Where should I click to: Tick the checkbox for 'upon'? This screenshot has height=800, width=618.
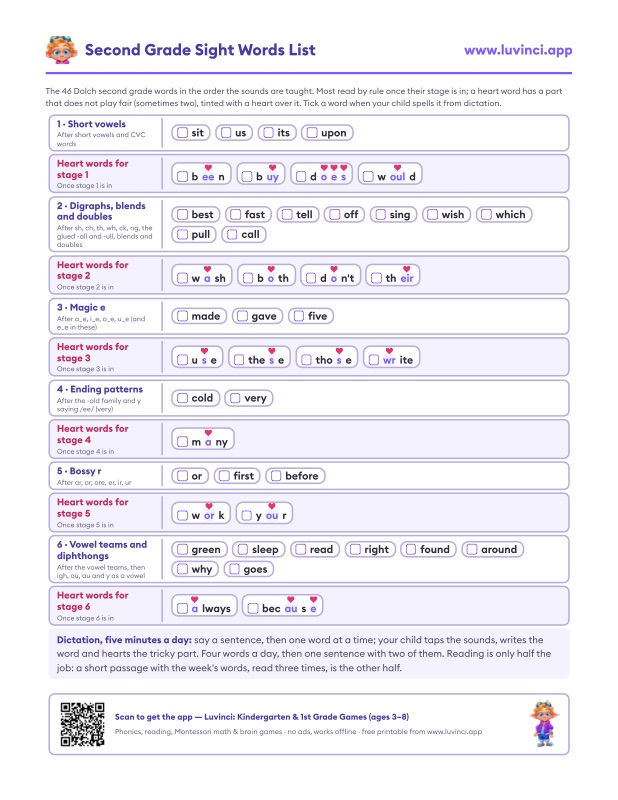tap(312, 133)
